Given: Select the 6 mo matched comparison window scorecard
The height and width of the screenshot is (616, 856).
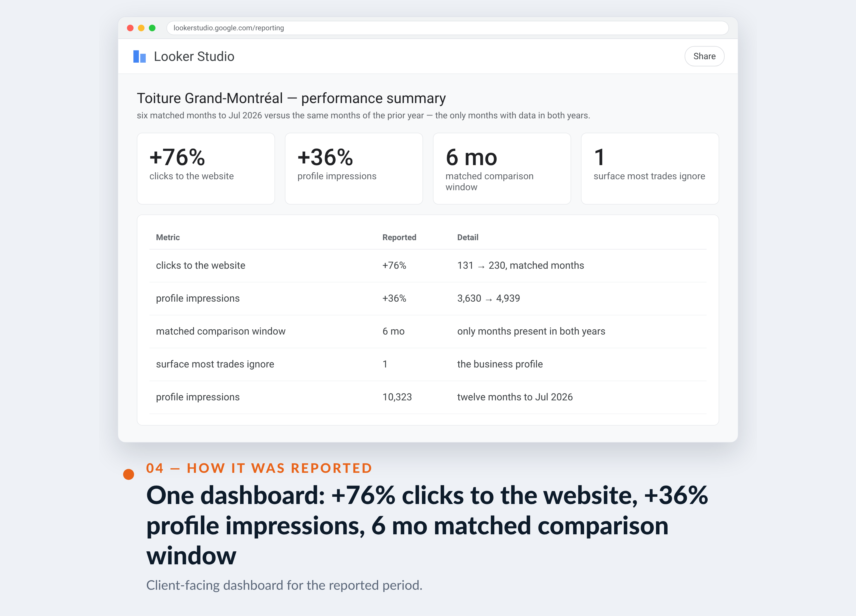Looking at the screenshot, I should 502,168.
